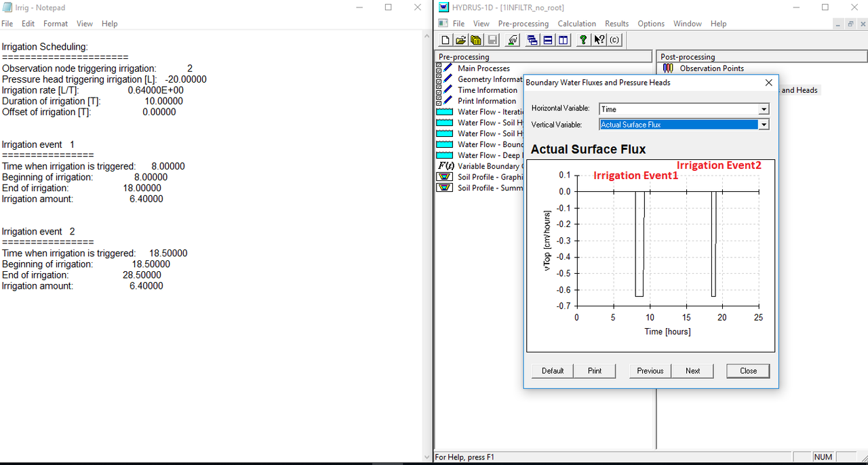Select the Time Information list item
Screen dimensions: 868x465
pyautogui.click(x=487, y=90)
